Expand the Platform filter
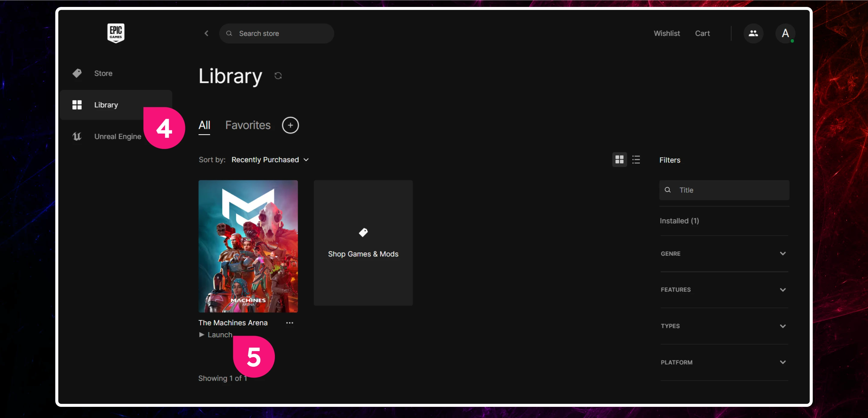This screenshot has height=418, width=868. coord(724,363)
